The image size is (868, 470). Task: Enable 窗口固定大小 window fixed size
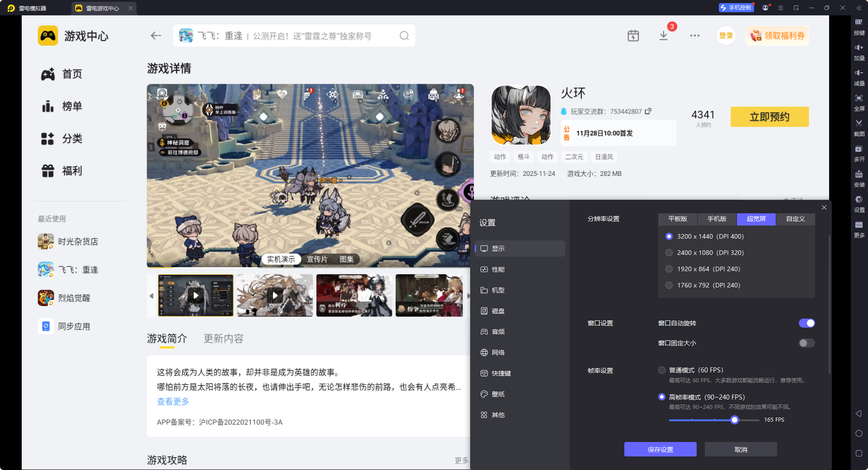806,343
